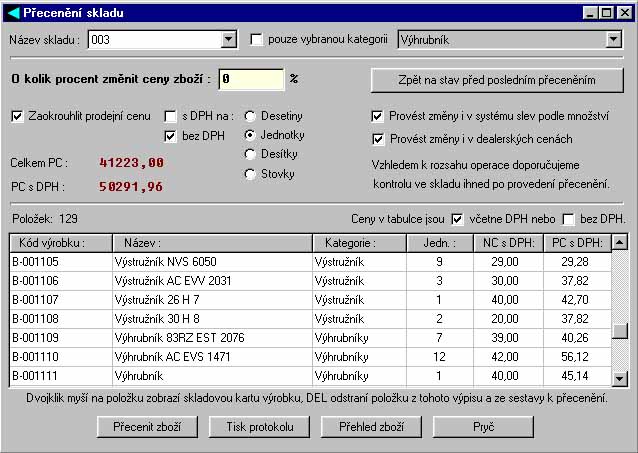Screen dimensions: 638x453
Task: Maximize the Přecenění skladu window
Action: 606,13
